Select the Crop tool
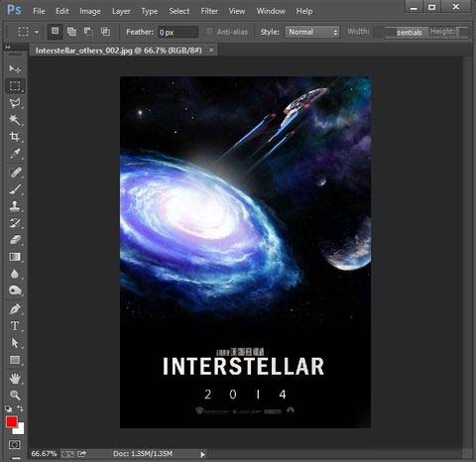Screen dimensions: 476x462 click(x=15, y=137)
